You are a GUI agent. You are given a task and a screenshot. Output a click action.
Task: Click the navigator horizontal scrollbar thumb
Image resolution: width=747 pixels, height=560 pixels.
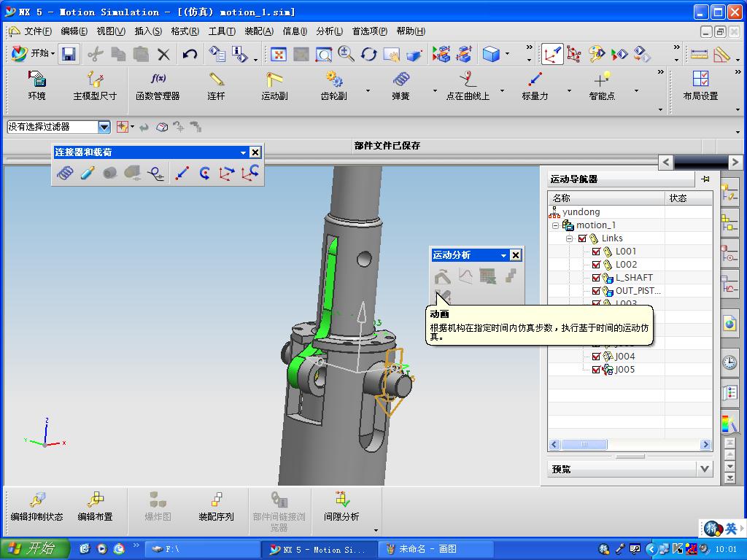coord(584,444)
